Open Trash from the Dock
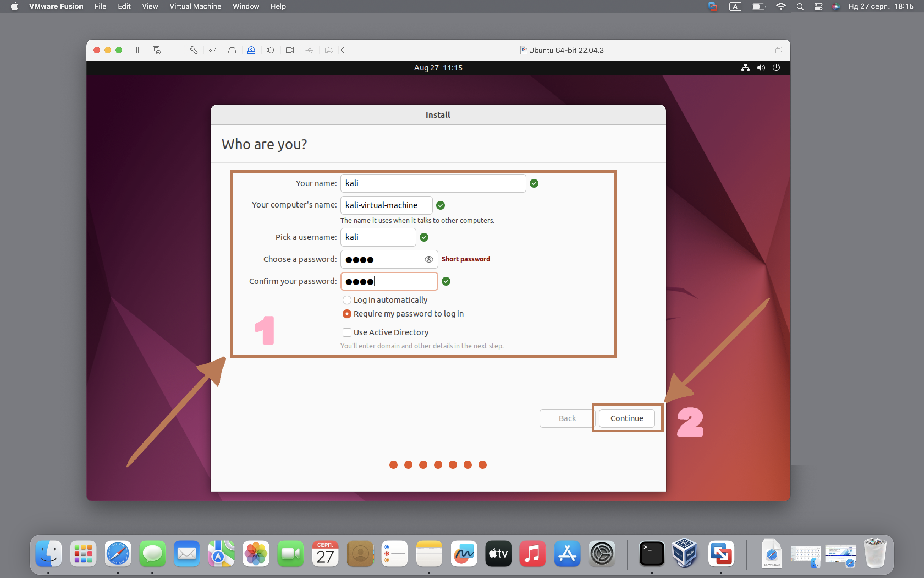 click(x=875, y=553)
